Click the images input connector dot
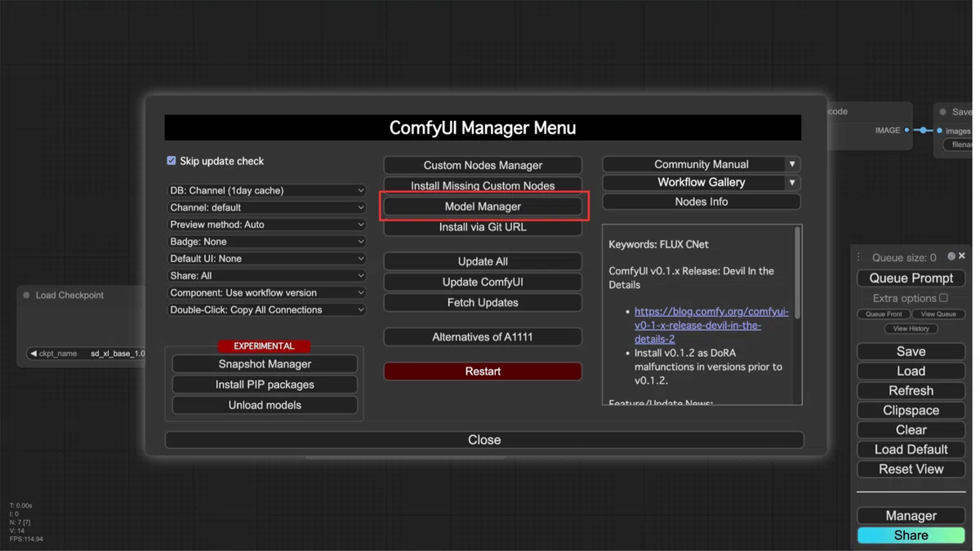This screenshot has width=980, height=551. click(939, 131)
